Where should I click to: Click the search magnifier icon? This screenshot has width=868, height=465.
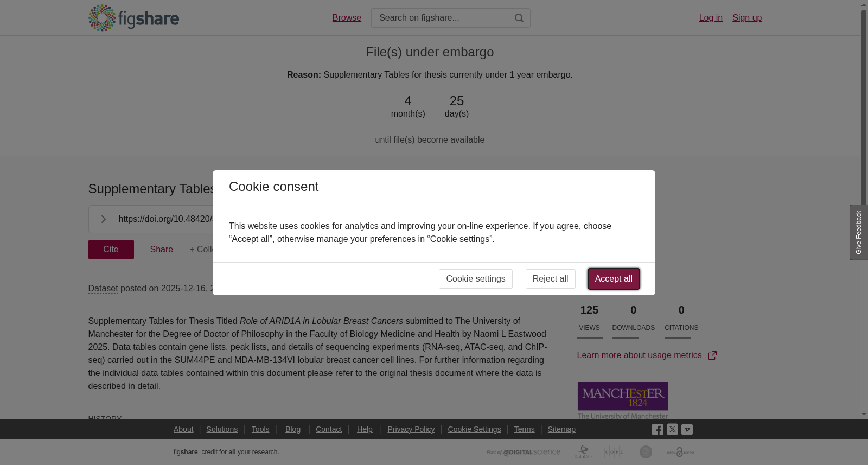[519, 18]
